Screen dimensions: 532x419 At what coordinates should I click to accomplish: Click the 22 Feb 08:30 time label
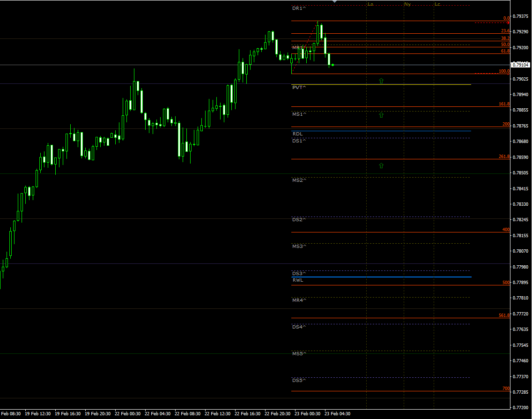pos(188,413)
